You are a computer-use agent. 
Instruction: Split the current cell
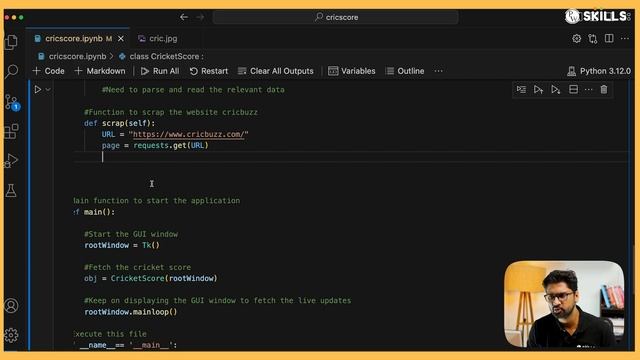pyautogui.click(x=573, y=89)
